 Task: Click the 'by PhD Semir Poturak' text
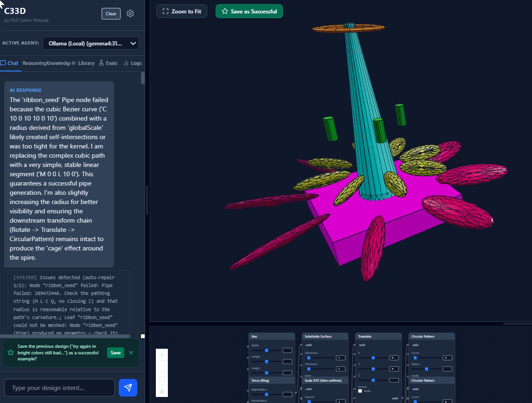(x=26, y=20)
